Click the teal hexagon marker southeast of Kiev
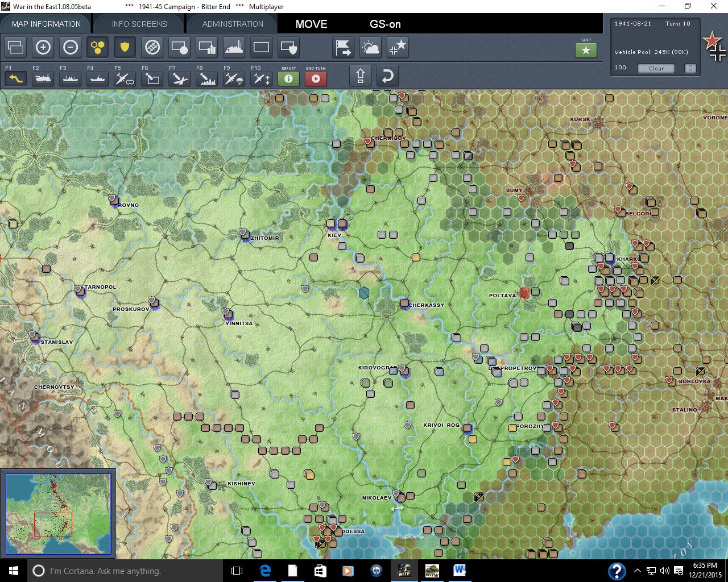The height and width of the screenshot is (582, 728). click(364, 293)
